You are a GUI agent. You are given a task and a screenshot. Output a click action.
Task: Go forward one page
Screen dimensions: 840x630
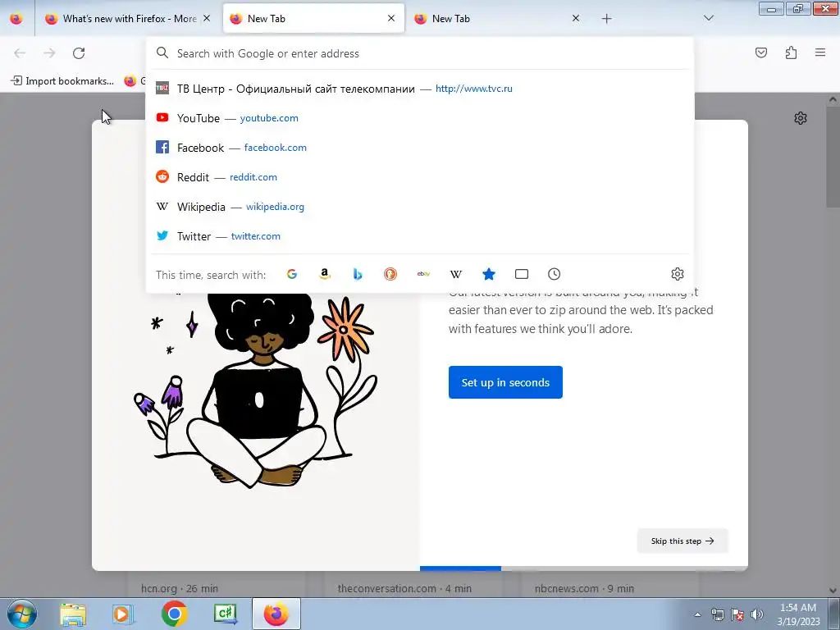pyautogui.click(x=49, y=53)
